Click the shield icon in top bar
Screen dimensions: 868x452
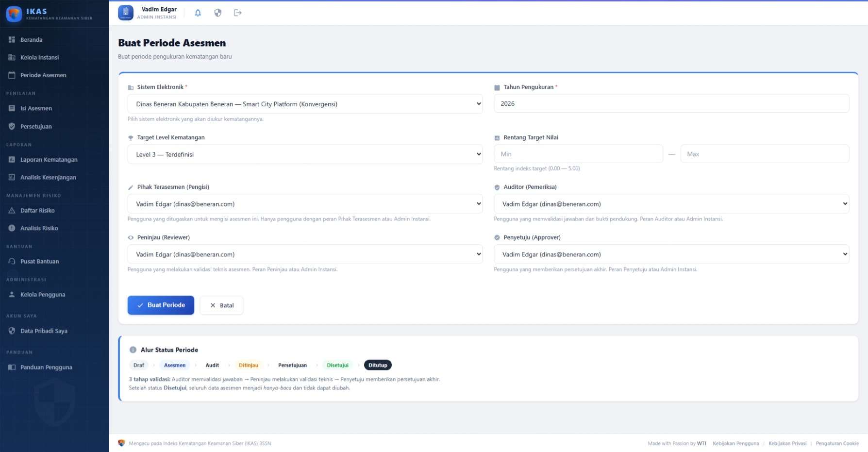pyautogui.click(x=218, y=13)
